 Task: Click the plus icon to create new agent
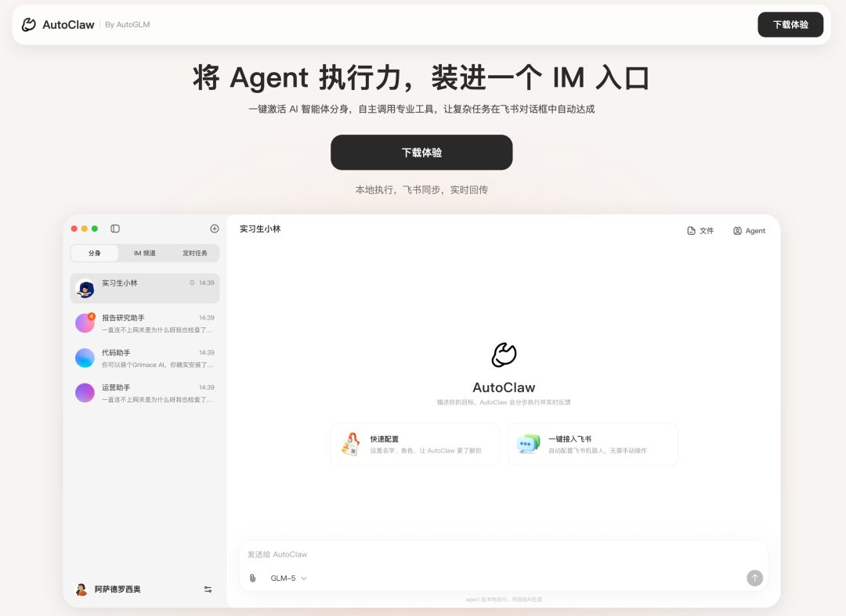tap(213, 228)
